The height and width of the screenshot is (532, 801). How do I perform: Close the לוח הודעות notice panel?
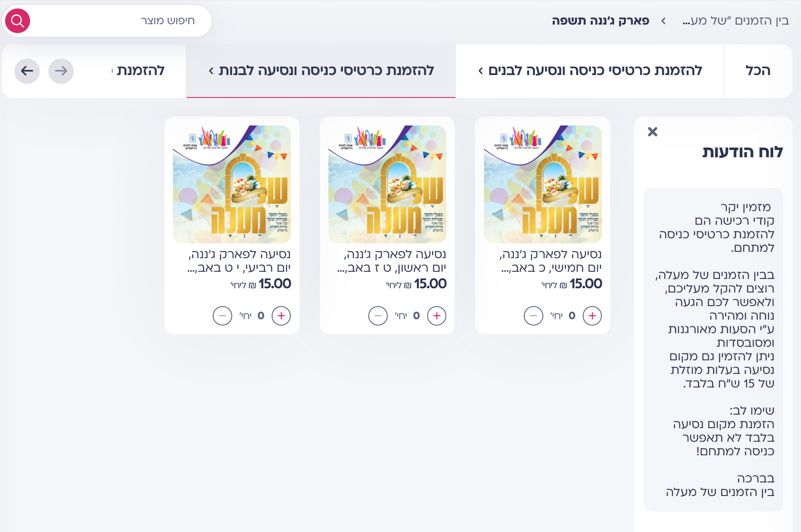point(652,132)
